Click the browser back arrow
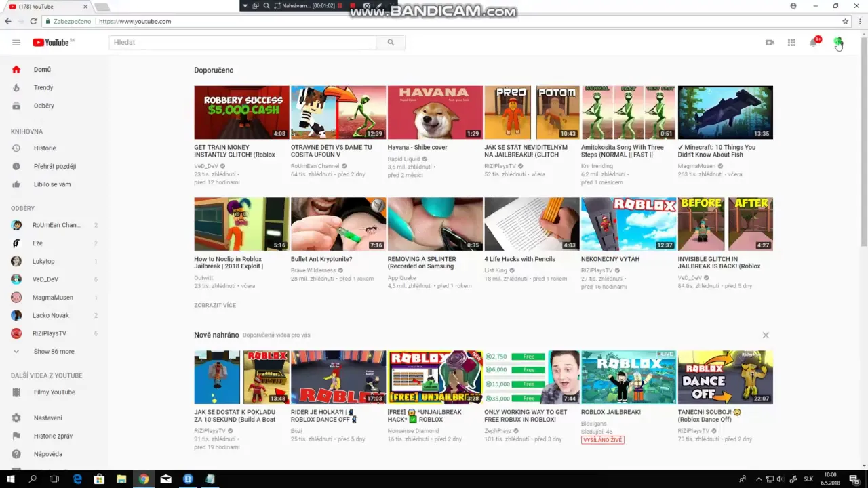This screenshot has width=868, height=488. (8, 21)
